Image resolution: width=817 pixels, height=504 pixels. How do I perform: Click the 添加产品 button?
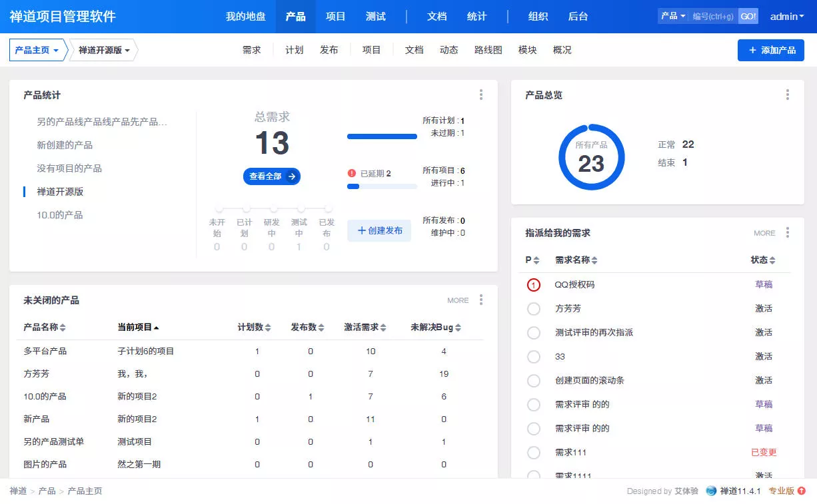coord(771,50)
